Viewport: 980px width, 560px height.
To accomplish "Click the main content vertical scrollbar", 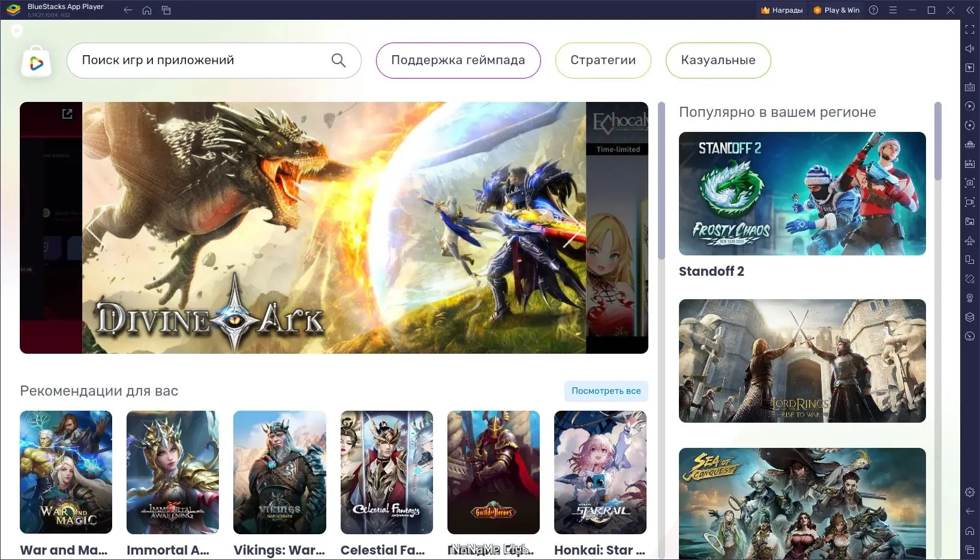I will [x=662, y=180].
